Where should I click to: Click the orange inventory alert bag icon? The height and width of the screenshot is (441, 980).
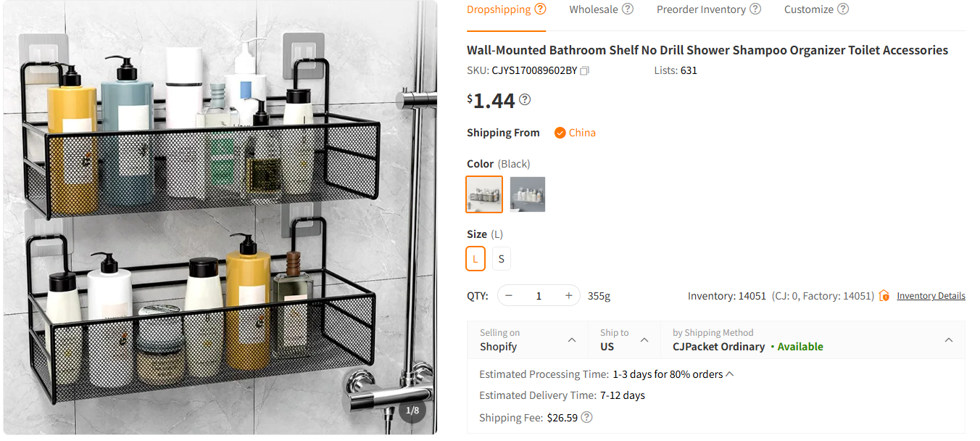coord(884,295)
